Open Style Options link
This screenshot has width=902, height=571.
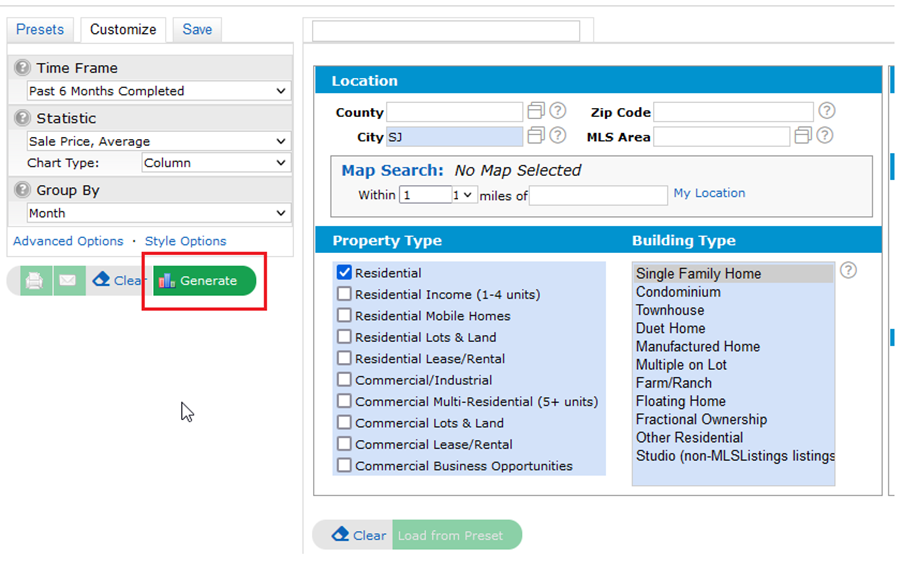[185, 241]
